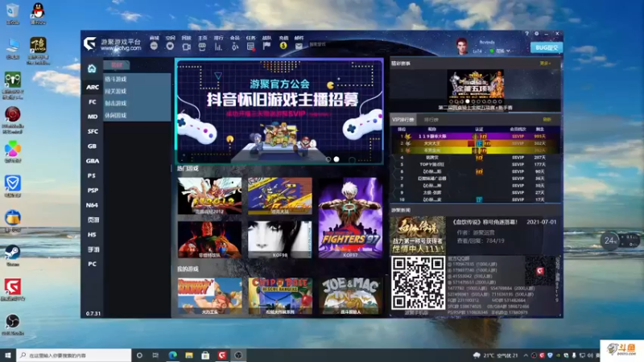This screenshot has height=362, width=644.
Task: Open the settings gear in title bar
Action: pos(536,34)
